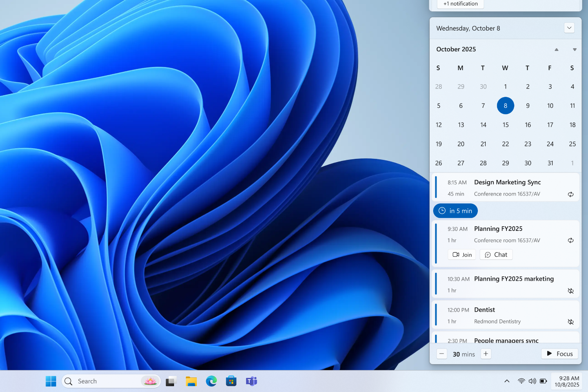
Task: Select October 13 in the calendar
Action: coord(461,125)
